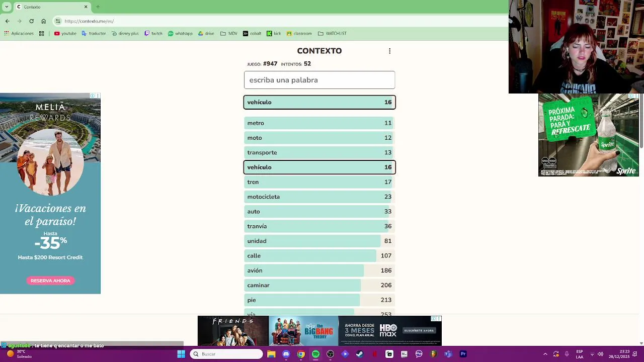644x362 pixels.
Task: Open Microsoft Teams from the taskbar
Action: (x=448, y=354)
